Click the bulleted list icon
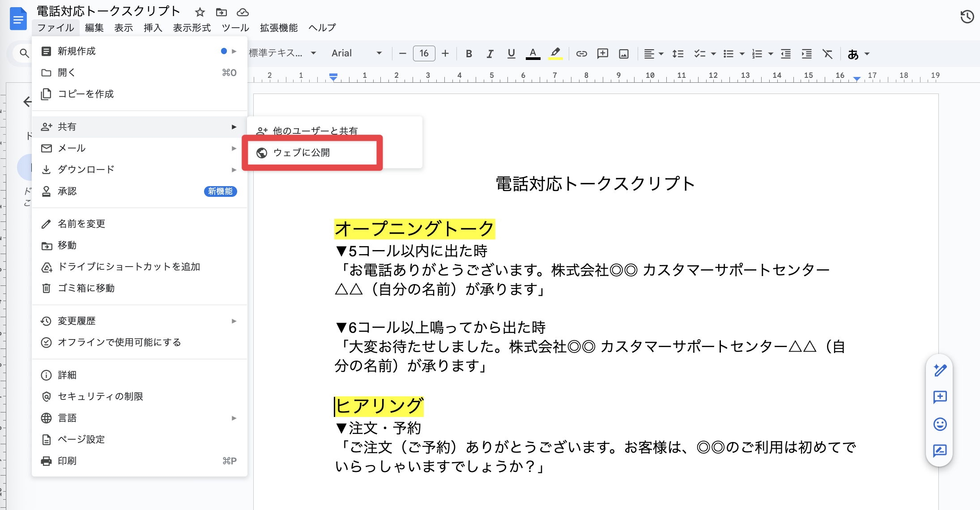Screen dimensions: 980x510 (x=729, y=54)
